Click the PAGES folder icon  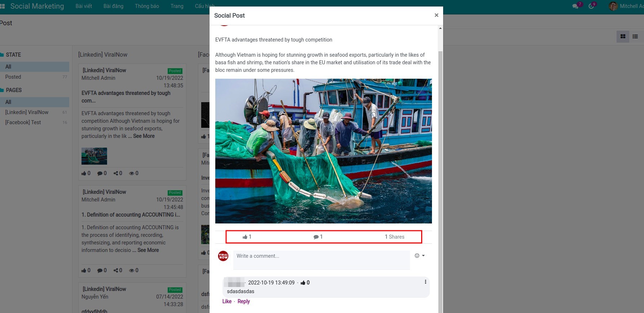(x=2, y=90)
